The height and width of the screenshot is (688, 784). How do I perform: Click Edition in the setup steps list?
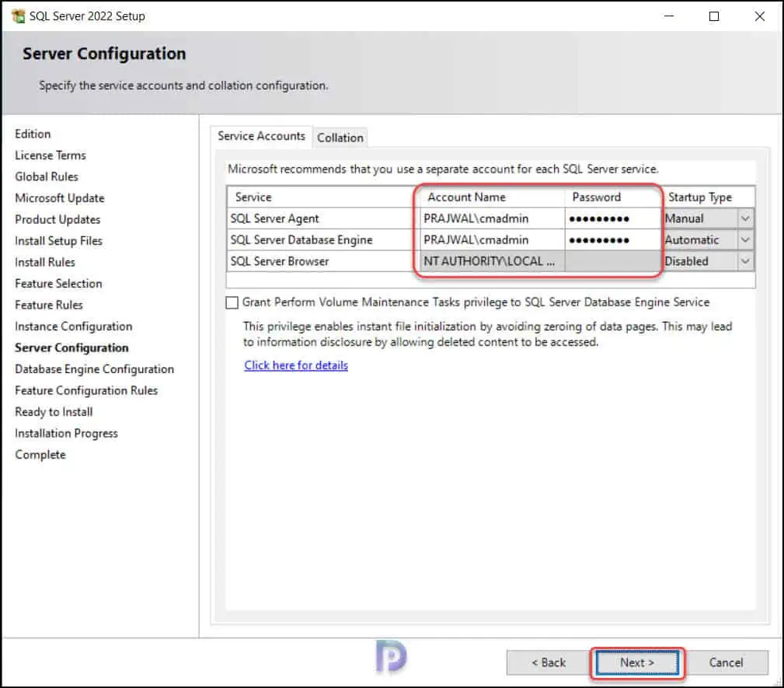33,134
